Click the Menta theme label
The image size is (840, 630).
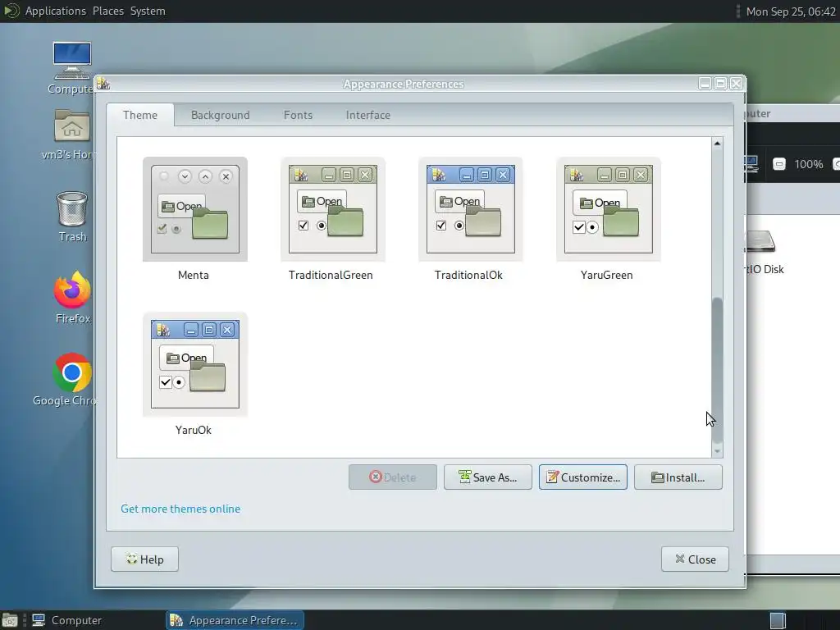click(194, 276)
